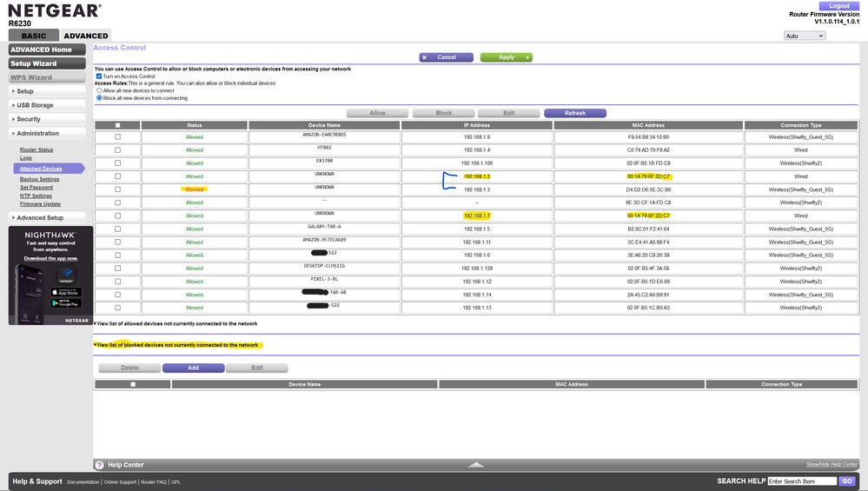This screenshot has width=868, height=491.
Task: Check the box for the HT802 device
Action: (117, 149)
